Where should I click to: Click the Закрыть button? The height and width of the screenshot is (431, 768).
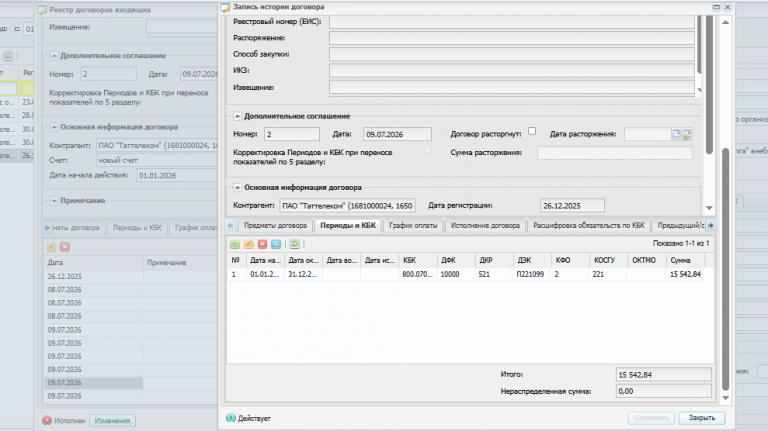click(x=701, y=418)
